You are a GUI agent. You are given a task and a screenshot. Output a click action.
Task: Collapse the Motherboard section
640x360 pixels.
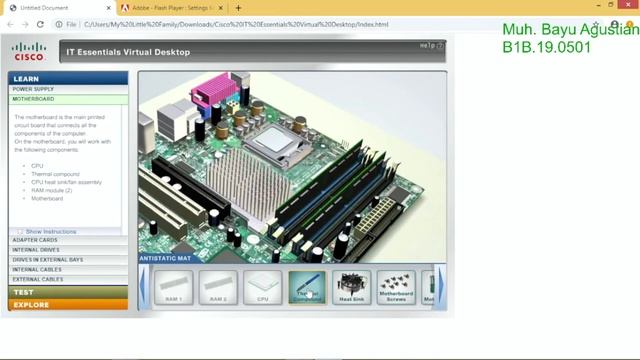point(68,99)
